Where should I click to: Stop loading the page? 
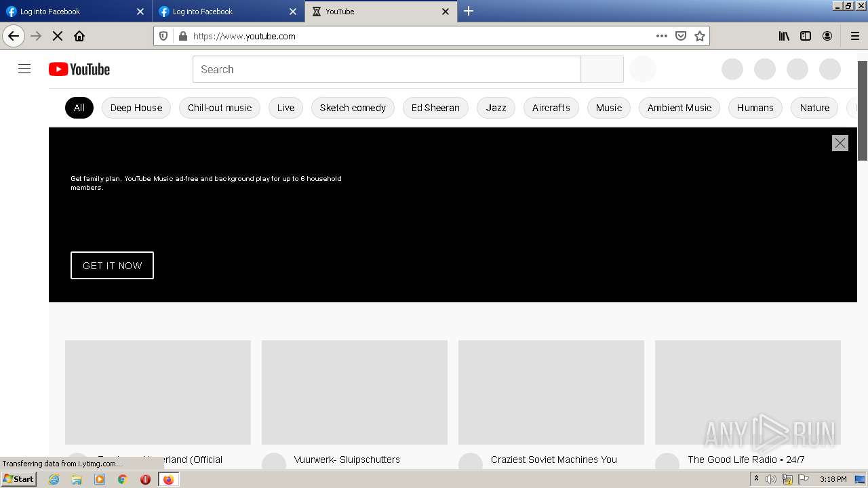58,36
